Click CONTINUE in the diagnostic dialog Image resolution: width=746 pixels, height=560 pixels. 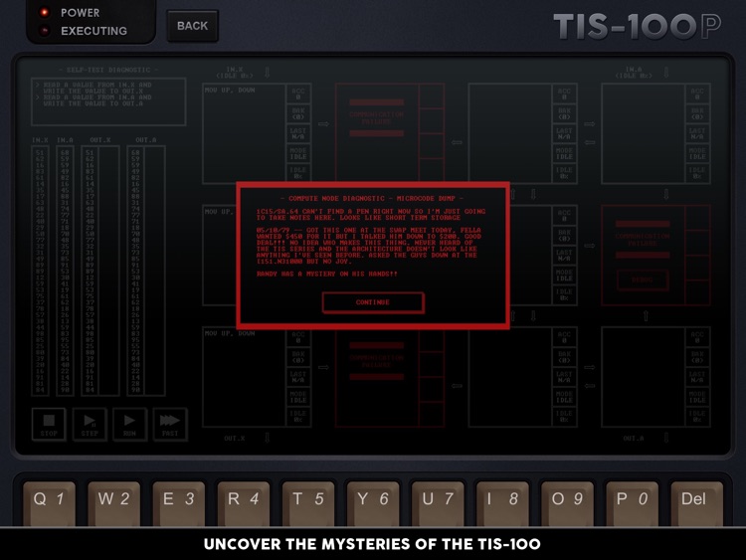pos(373,302)
